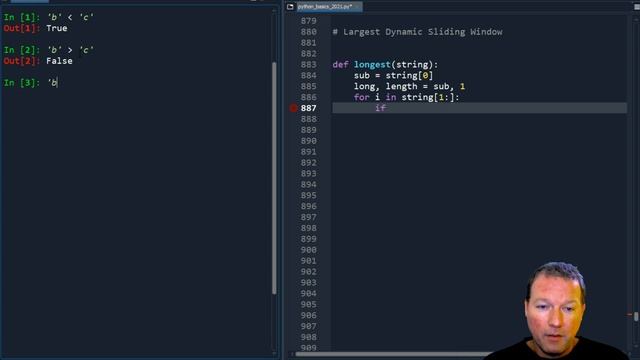Click 'for i in string[1:]:' line
Viewport: 640px width, 360px height.
[x=406, y=98]
